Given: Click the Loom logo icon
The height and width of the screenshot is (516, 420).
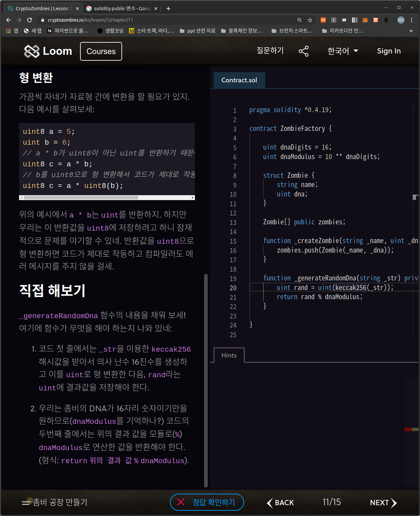Looking at the screenshot, I should pyautogui.click(x=32, y=51).
